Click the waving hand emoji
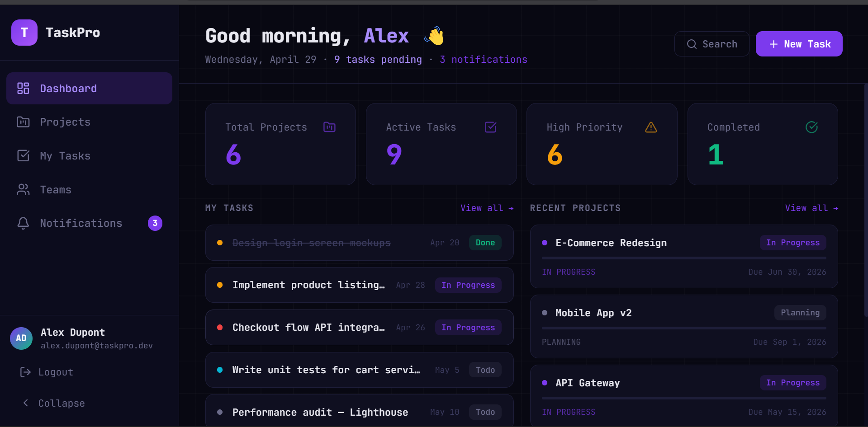Image resolution: width=868 pixels, height=427 pixels. click(435, 36)
